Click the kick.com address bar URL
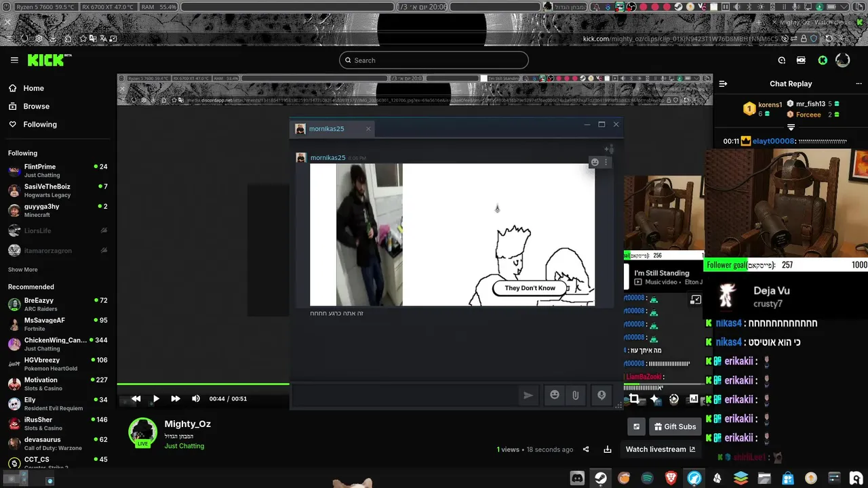Image resolution: width=868 pixels, height=488 pixels. (x=681, y=39)
